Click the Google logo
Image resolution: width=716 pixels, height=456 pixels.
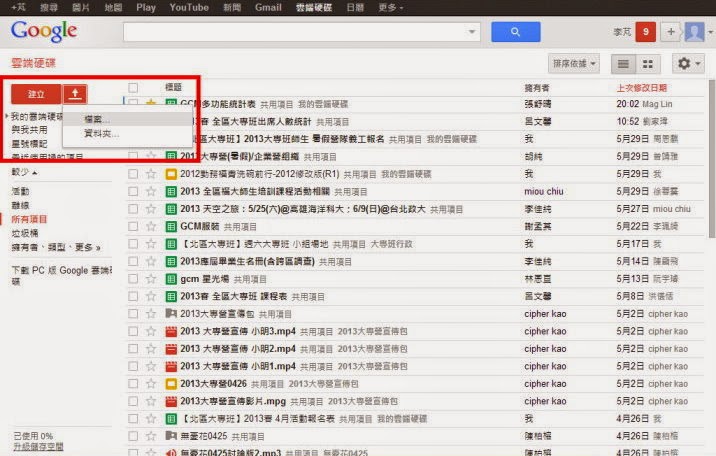[44, 31]
